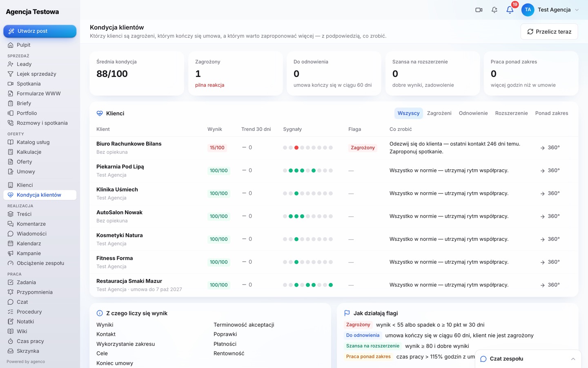Screen dimensions: 588x368
Task: Click the Zagrożony summary card
Action: coord(236,74)
